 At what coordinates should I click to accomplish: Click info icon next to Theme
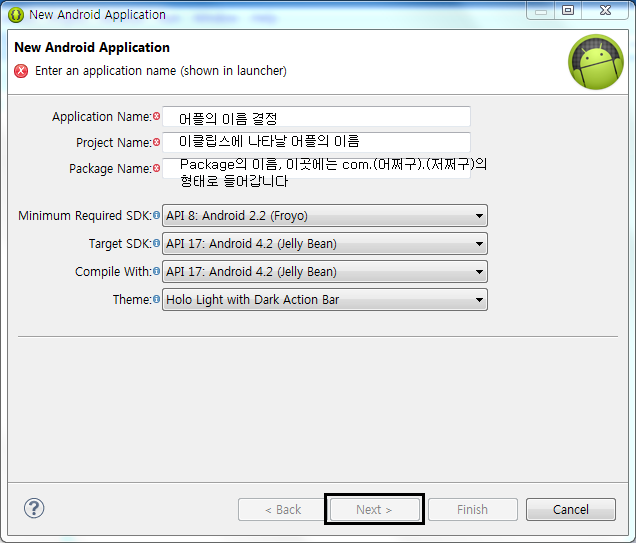[x=156, y=299]
